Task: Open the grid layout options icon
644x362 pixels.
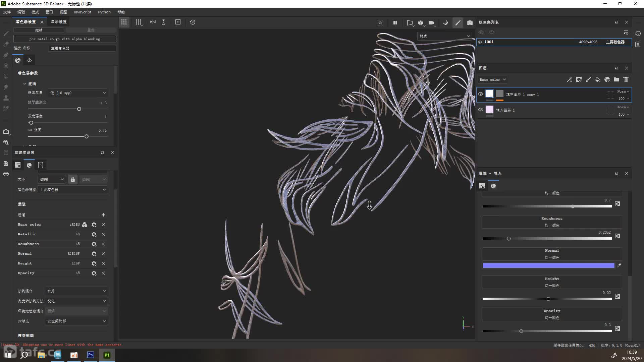Action: click(x=139, y=22)
